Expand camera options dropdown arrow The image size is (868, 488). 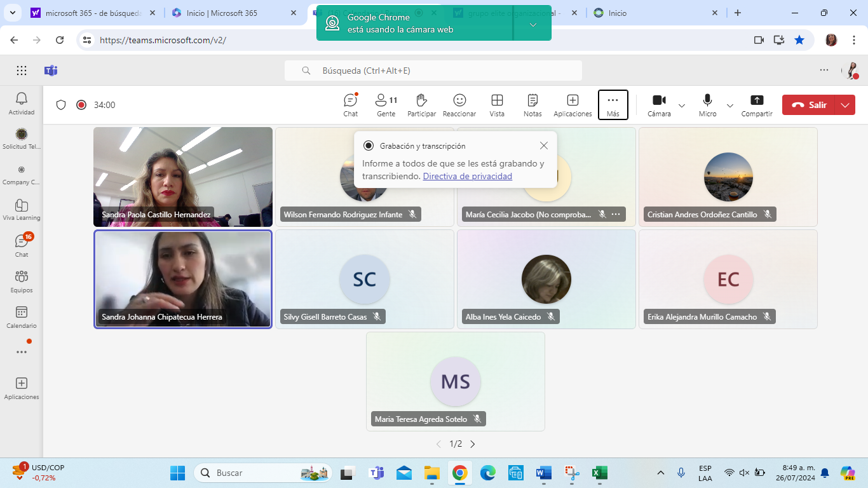(682, 105)
